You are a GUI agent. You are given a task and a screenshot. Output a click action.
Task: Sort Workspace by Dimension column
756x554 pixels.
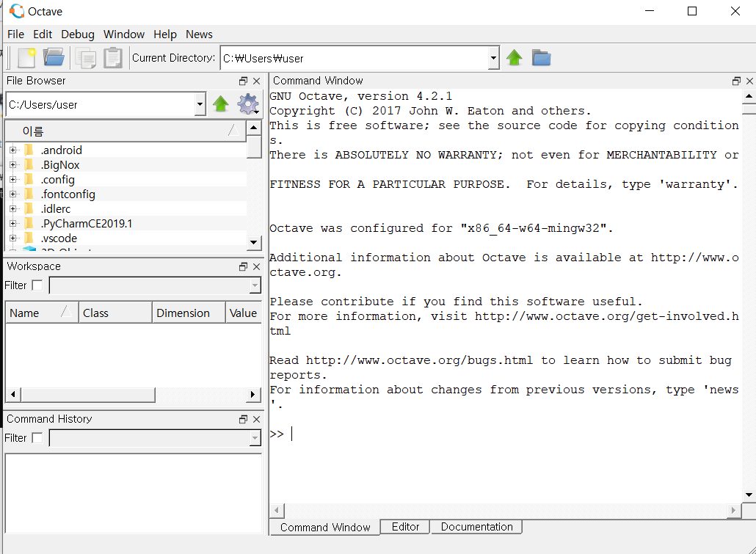click(x=189, y=313)
